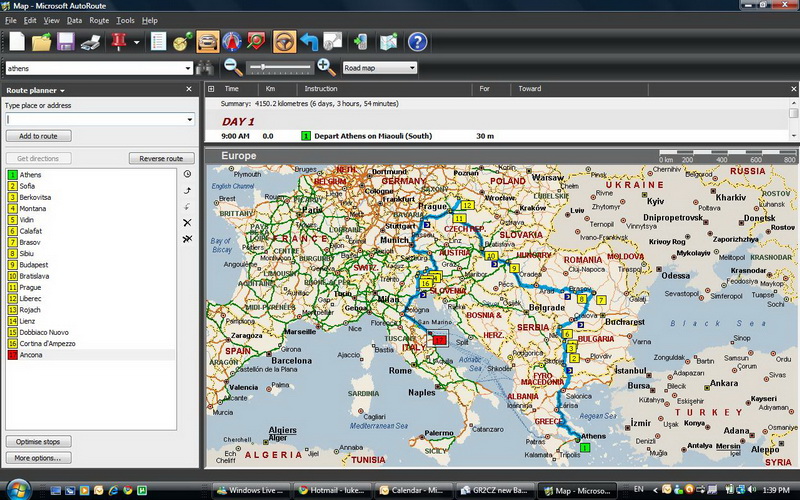Click the GPS compass navigation icon
This screenshot has height=500, width=800.
point(232,42)
